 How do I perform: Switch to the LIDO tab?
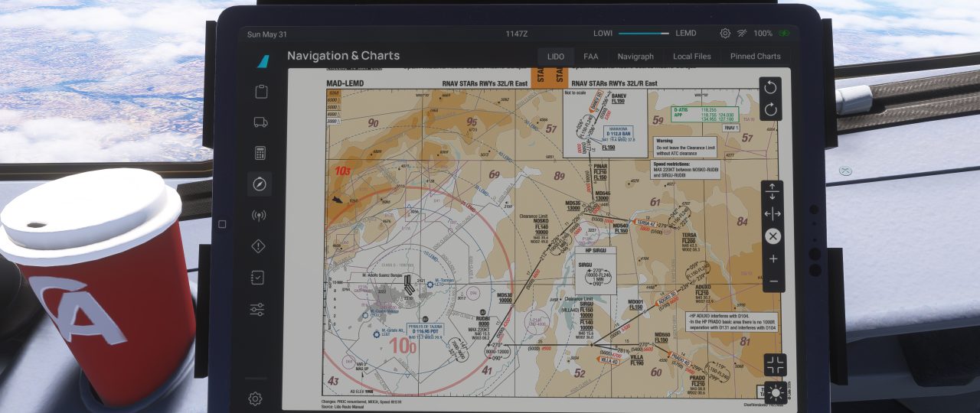pos(557,56)
